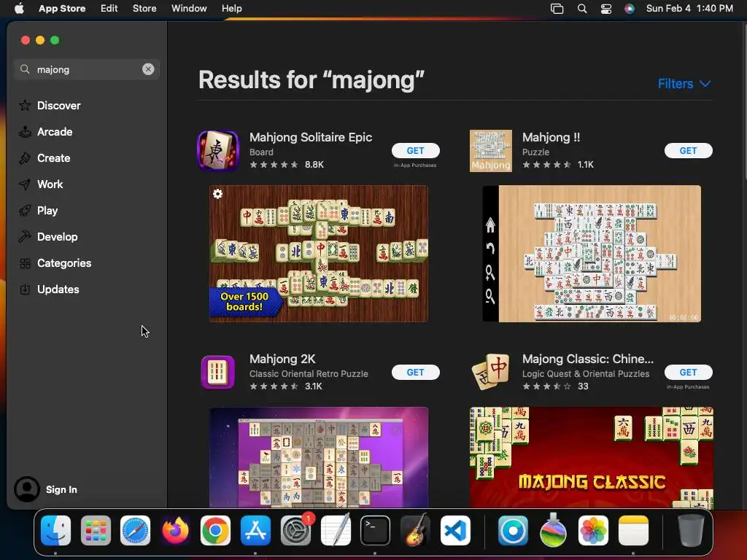This screenshot has height=560, width=747.
Task: Click the majong search field
Action: click(x=87, y=69)
